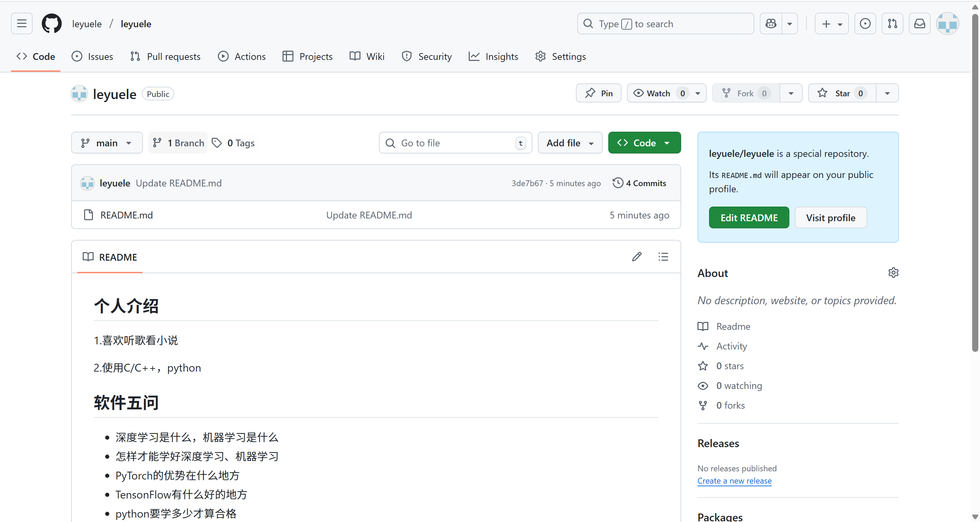980x522 pixels.
Task: Pin the repository to profile
Action: 598,93
